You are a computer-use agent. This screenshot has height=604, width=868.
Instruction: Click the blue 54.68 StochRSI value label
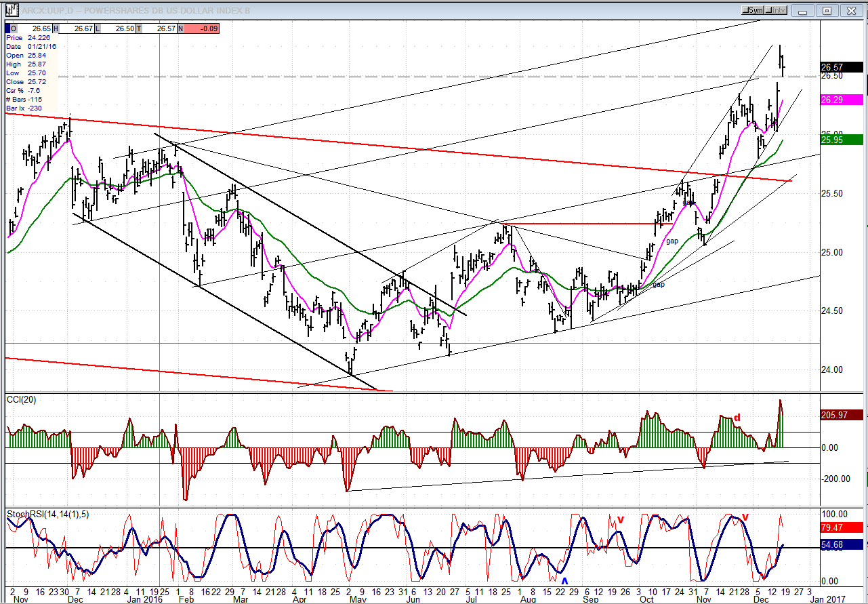click(841, 544)
